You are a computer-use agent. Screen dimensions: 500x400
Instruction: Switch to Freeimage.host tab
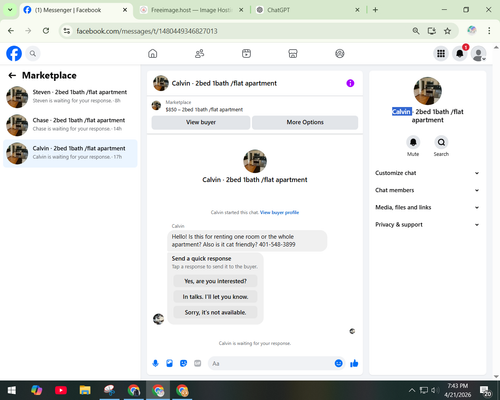[191, 10]
